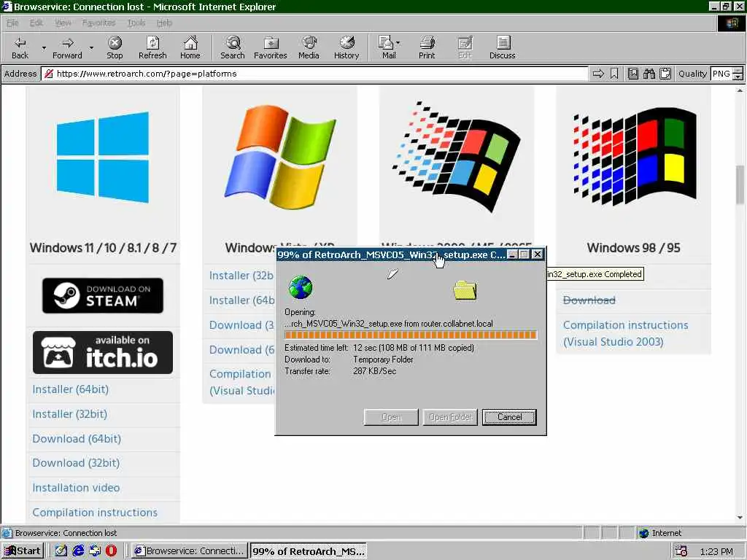Screen dimensions: 747x560
Task: Open the Forward button history dropdown arrow
Action: [x=91, y=48]
